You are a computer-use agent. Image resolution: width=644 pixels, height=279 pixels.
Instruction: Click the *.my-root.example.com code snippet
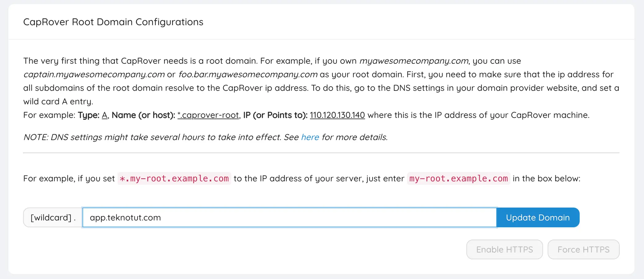coord(174,179)
